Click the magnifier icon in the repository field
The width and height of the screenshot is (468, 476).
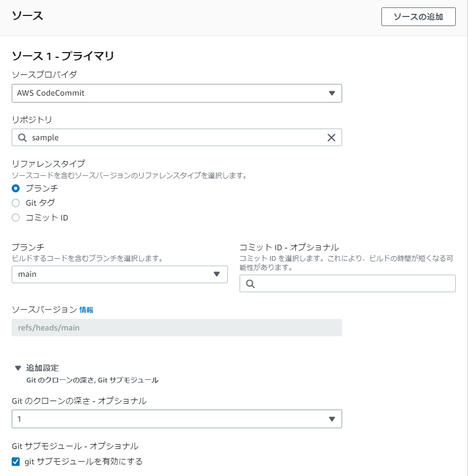point(23,137)
